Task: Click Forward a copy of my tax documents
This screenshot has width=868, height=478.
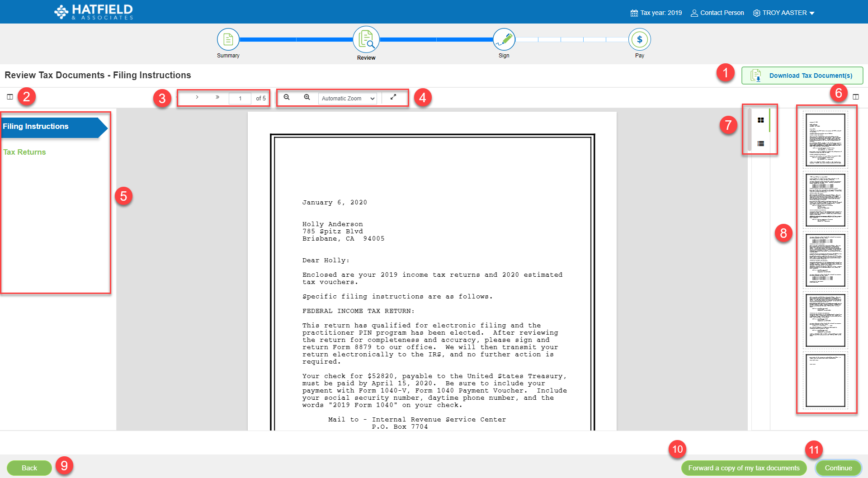Action: pyautogui.click(x=744, y=468)
